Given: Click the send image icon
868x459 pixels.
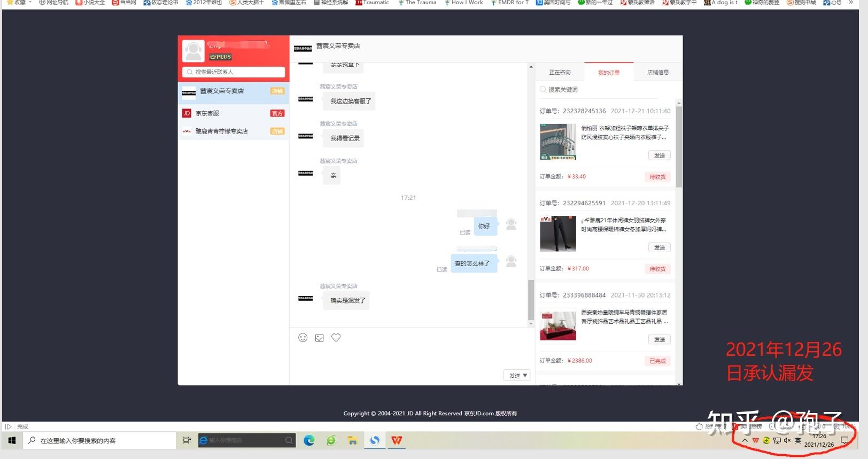Looking at the screenshot, I should tap(320, 338).
